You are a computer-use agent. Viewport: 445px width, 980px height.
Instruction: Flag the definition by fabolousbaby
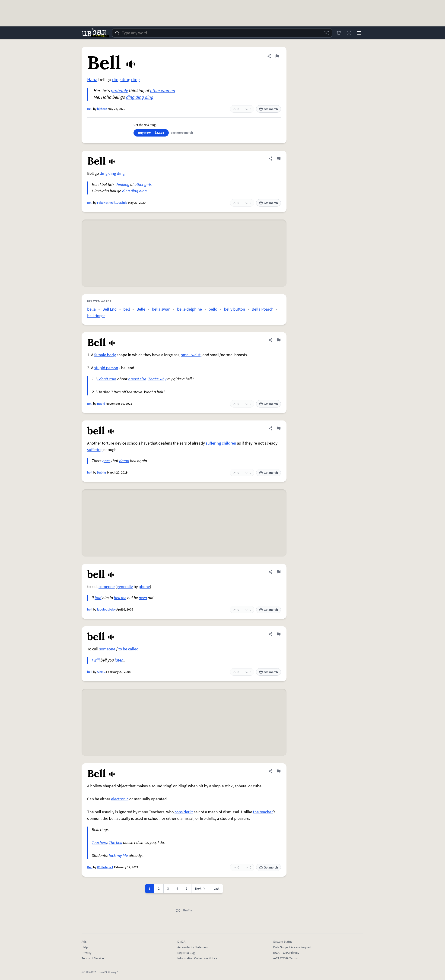point(278,572)
